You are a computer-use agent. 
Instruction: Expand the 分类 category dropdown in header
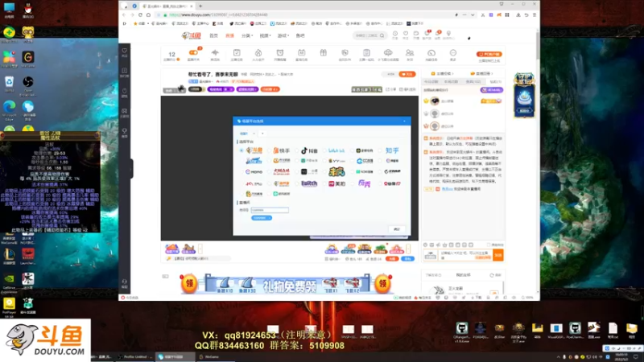pyautogui.click(x=247, y=35)
